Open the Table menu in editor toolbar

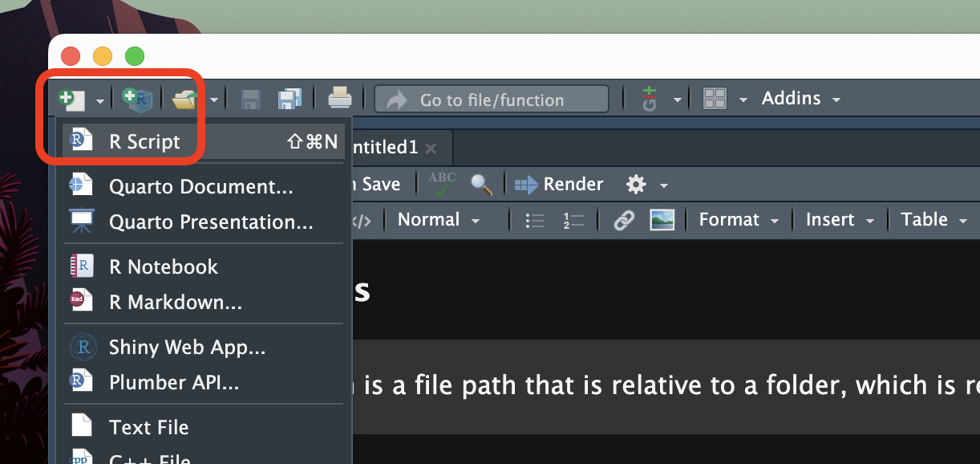[933, 220]
